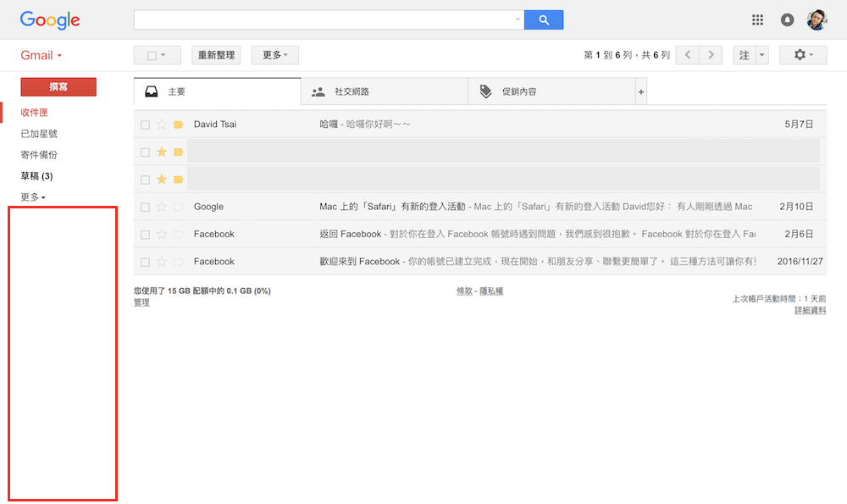Click the blue search magnifier button
This screenshot has height=504, width=847.
pyautogui.click(x=543, y=19)
